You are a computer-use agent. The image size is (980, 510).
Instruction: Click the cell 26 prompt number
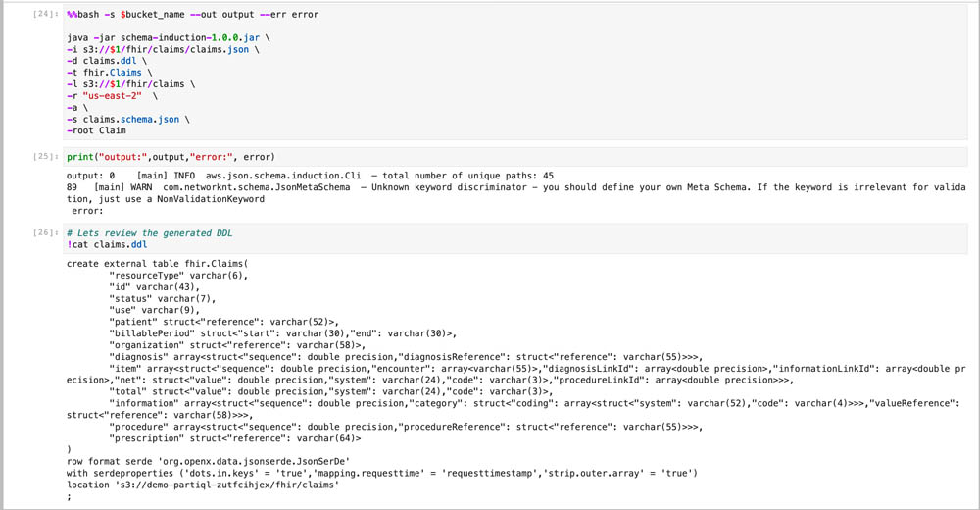[x=46, y=232]
